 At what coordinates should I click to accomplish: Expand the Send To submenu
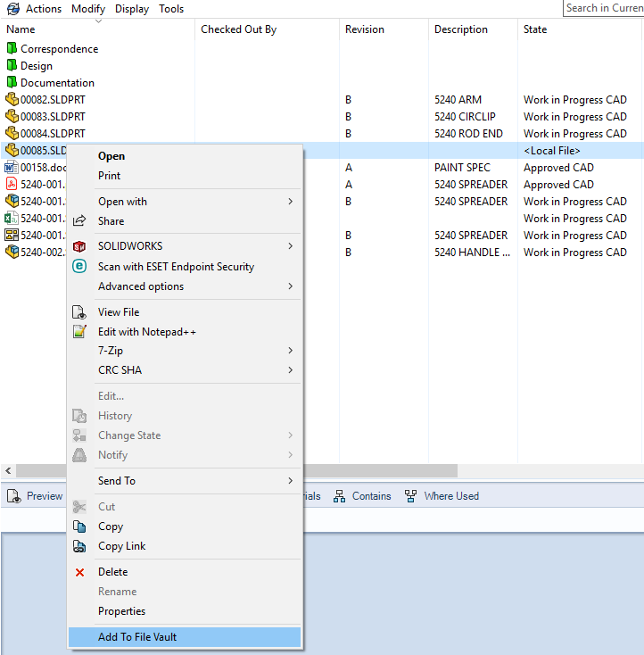coord(290,481)
